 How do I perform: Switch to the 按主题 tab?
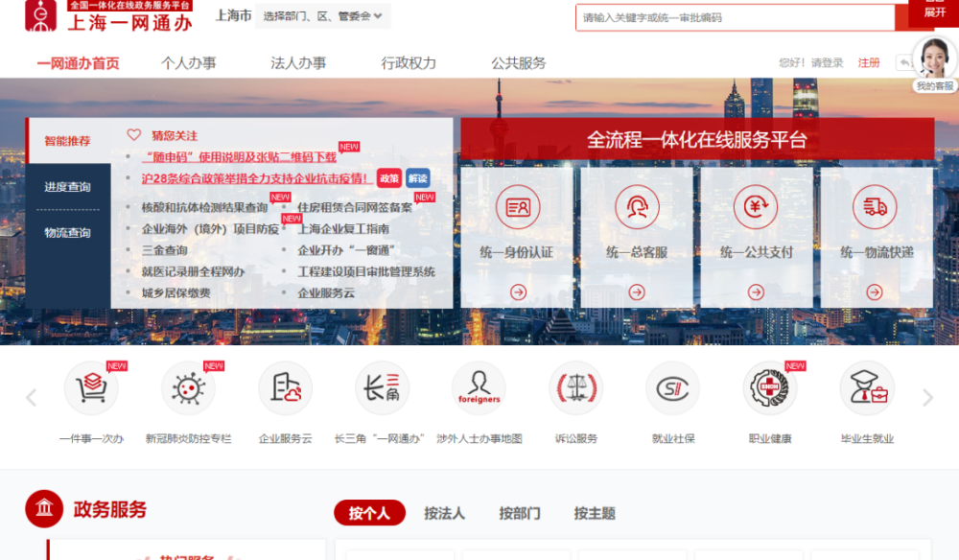593,512
